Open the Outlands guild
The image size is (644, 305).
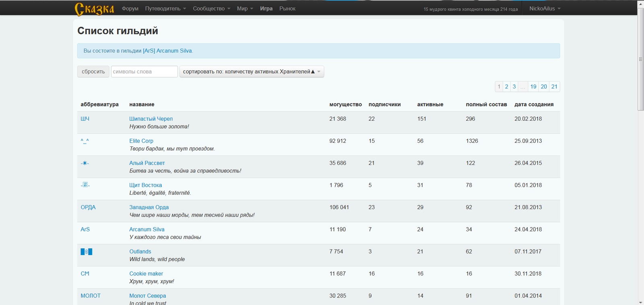click(x=140, y=251)
